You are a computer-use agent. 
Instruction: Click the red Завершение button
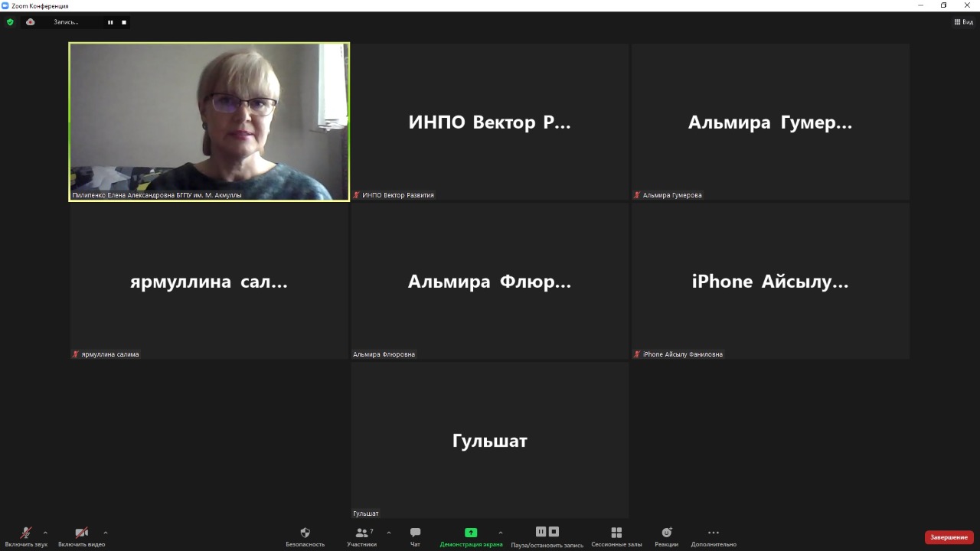coord(949,537)
